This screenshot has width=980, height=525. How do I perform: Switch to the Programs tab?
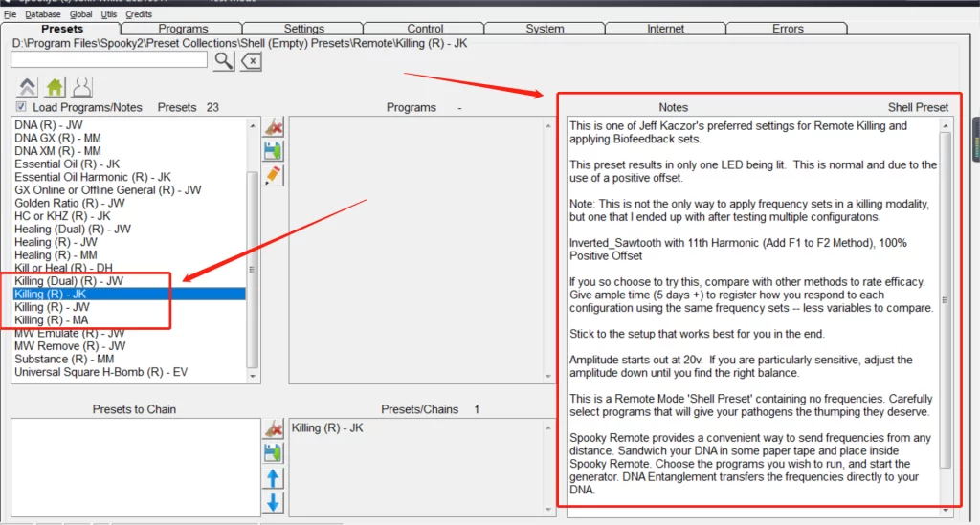(x=184, y=29)
